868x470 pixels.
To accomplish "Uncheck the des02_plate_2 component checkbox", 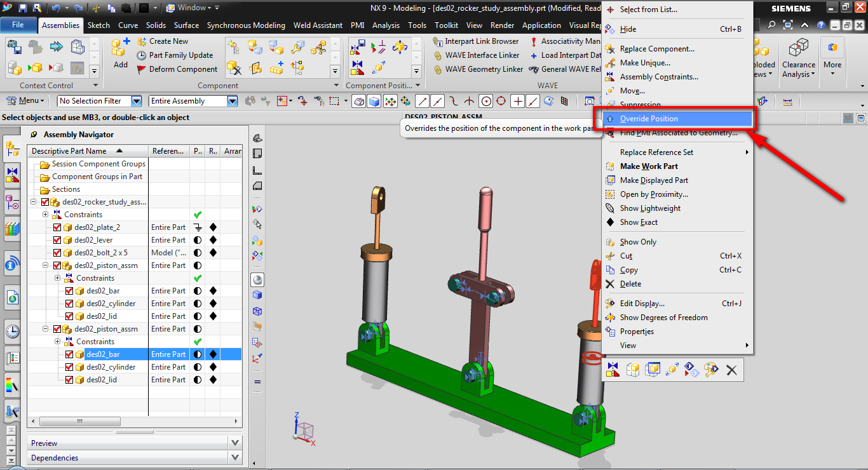I will pyautogui.click(x=57, y=227).
